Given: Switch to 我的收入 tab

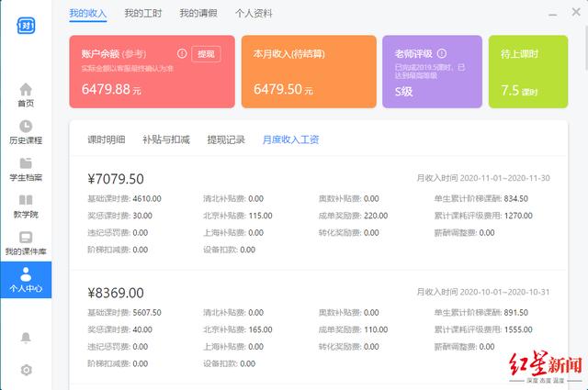Looking at the screenshot, I should pyautogui.click(x=88, y=14).
